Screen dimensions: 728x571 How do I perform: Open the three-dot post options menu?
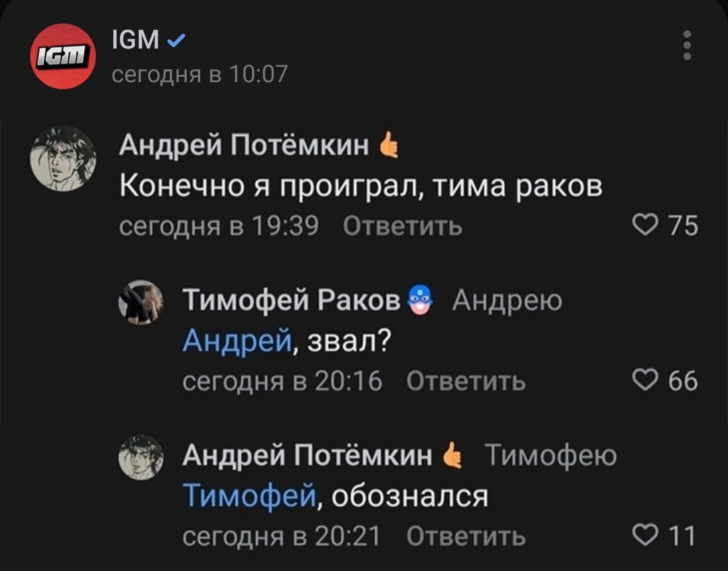pos(687,45)
